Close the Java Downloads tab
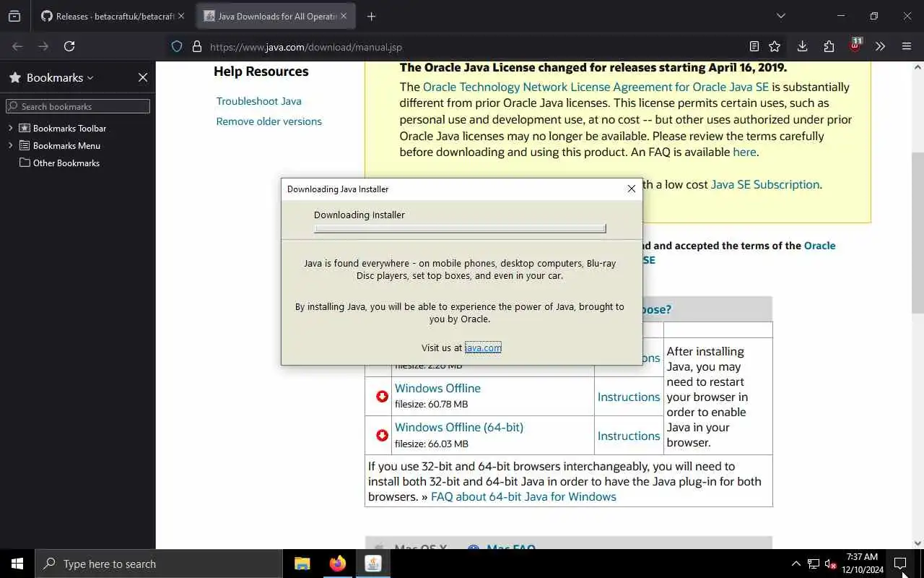Viewport: 924px width, 578px height. click(344, 16)
